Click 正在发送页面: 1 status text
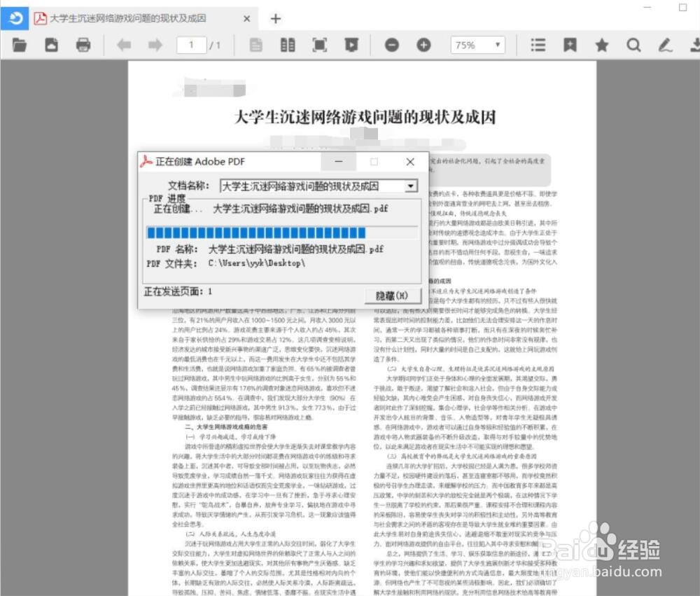 (178, 292)
